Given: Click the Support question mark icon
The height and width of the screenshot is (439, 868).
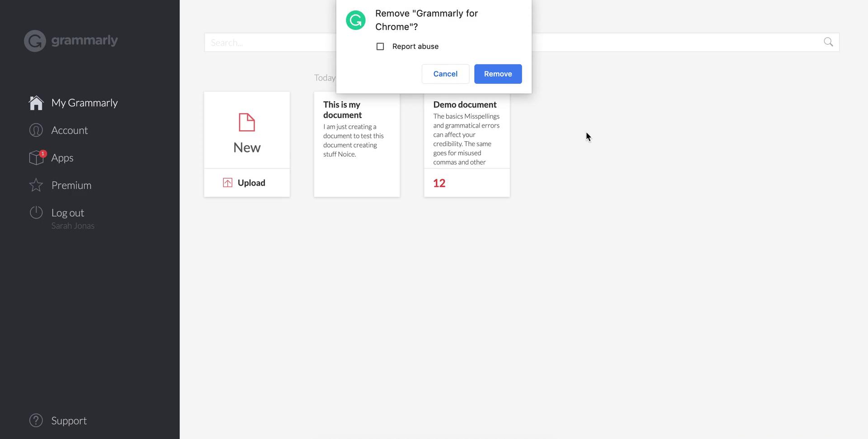Looking at the screenshot, I should [36, 420].
